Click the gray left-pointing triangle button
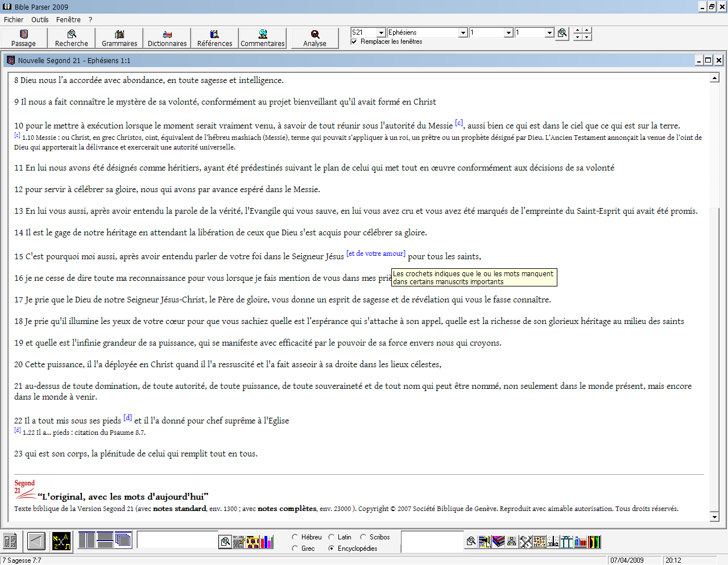The image size is (728, 565). click(x=36, y=541)
